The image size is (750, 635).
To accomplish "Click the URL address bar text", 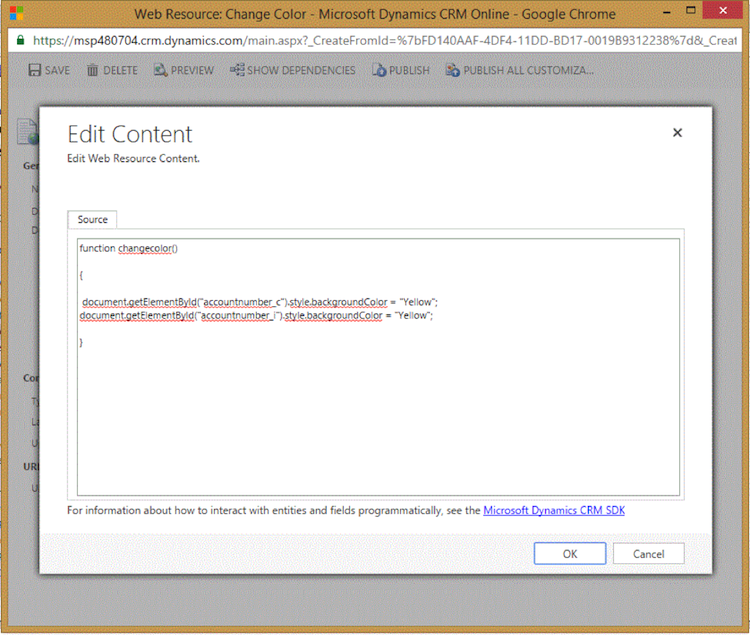I will tap(385, 41).
